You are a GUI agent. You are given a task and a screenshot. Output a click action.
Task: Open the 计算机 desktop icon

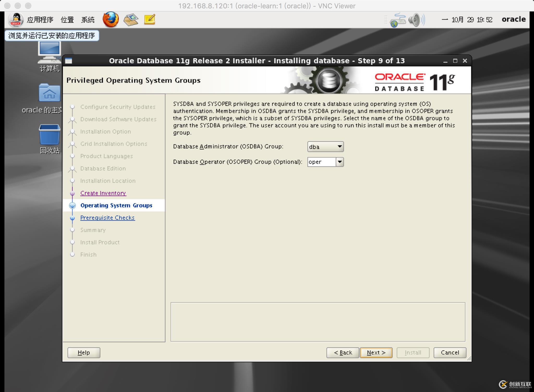click(50, 57)
